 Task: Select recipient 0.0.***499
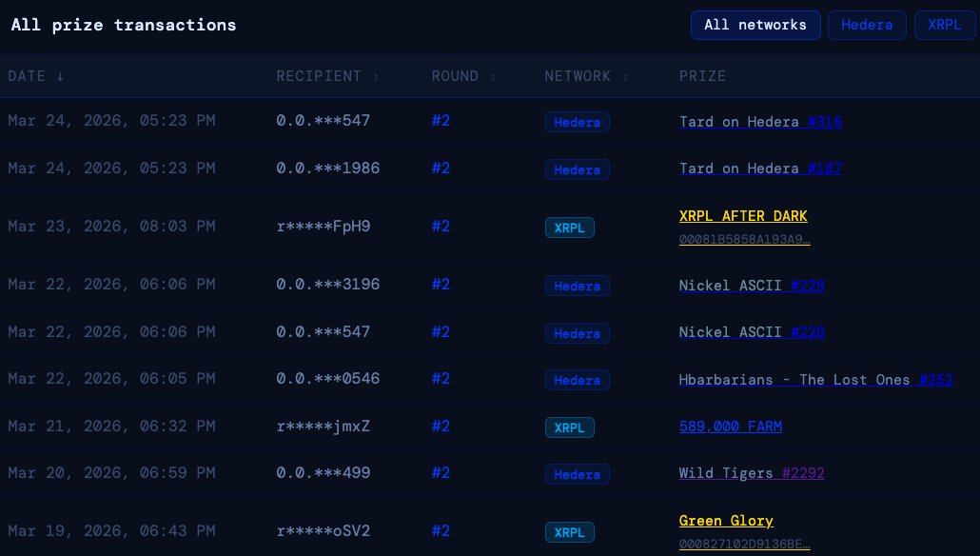(x=323, y=473)
